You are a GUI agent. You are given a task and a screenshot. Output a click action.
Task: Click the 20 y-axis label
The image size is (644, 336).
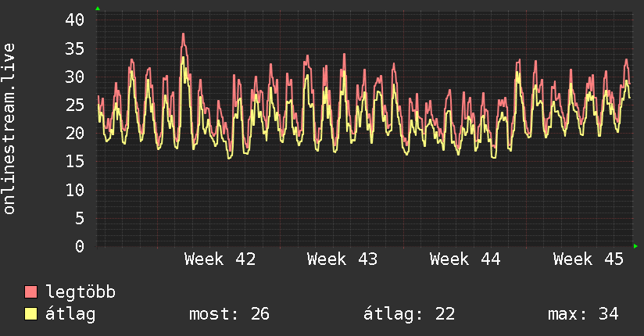(x=75, y=133)
